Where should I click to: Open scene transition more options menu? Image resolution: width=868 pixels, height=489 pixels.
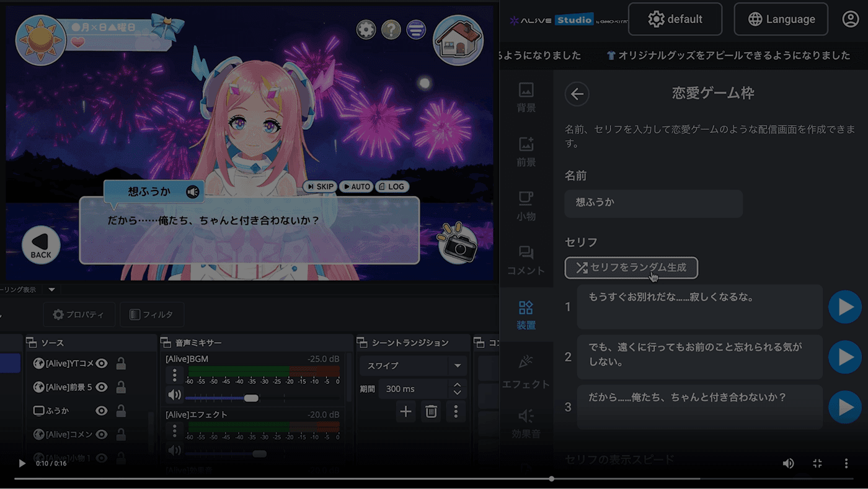tap(456, 411)
